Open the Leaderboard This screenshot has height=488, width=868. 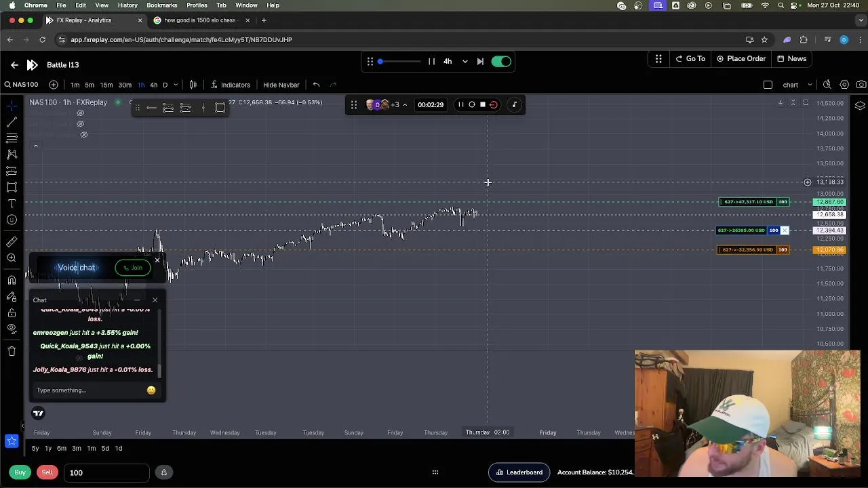coord(519,472)
